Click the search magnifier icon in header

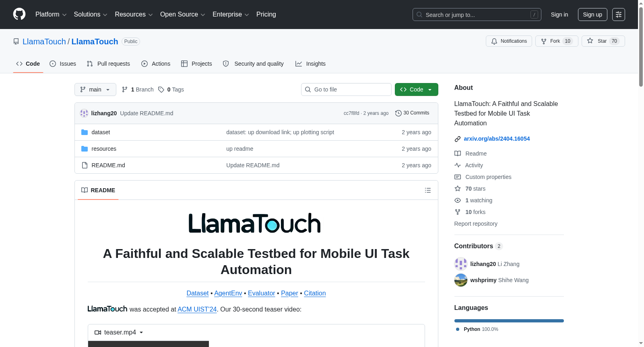click(419, 15)
